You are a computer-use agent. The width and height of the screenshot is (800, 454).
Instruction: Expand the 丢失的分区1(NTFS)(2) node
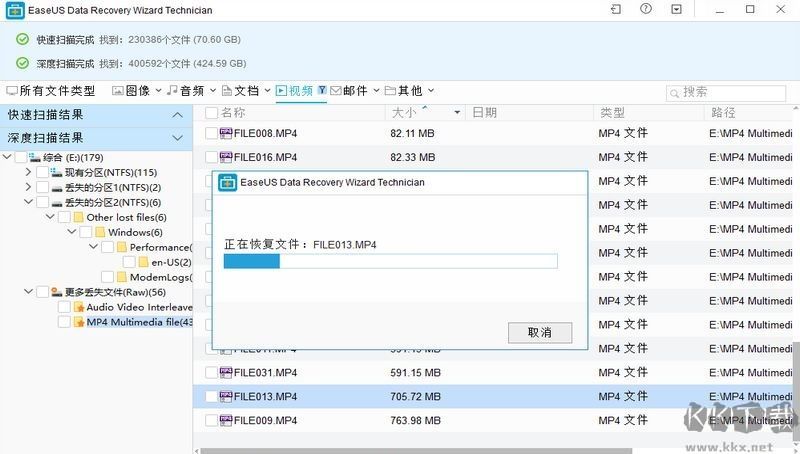(29, 187)
